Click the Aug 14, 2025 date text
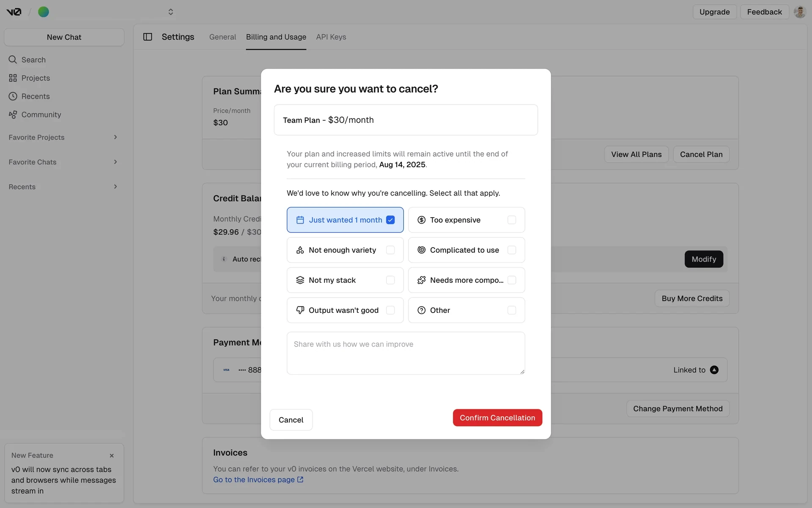 click(x=402, y=165)
